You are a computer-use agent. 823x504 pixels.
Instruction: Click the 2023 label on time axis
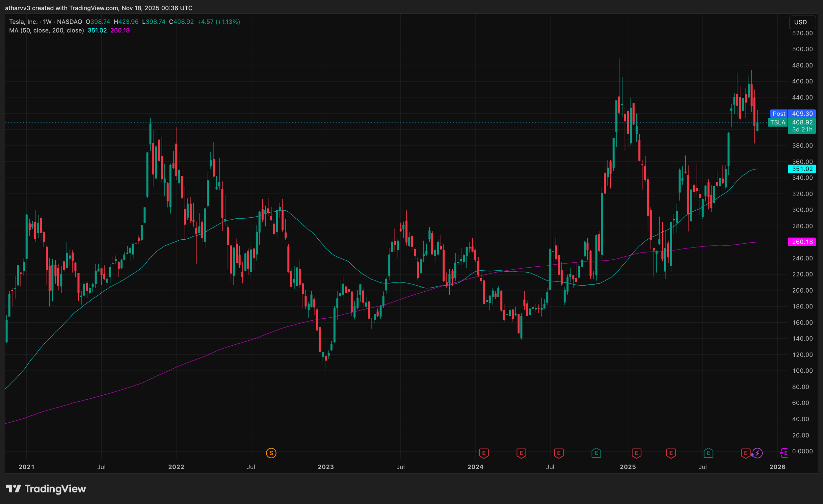click(x=326, y=467)
